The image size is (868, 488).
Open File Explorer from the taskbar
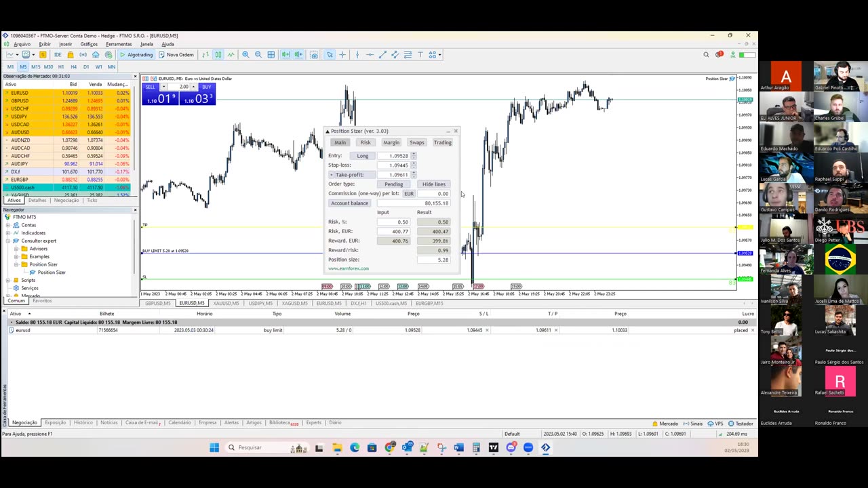337,447
